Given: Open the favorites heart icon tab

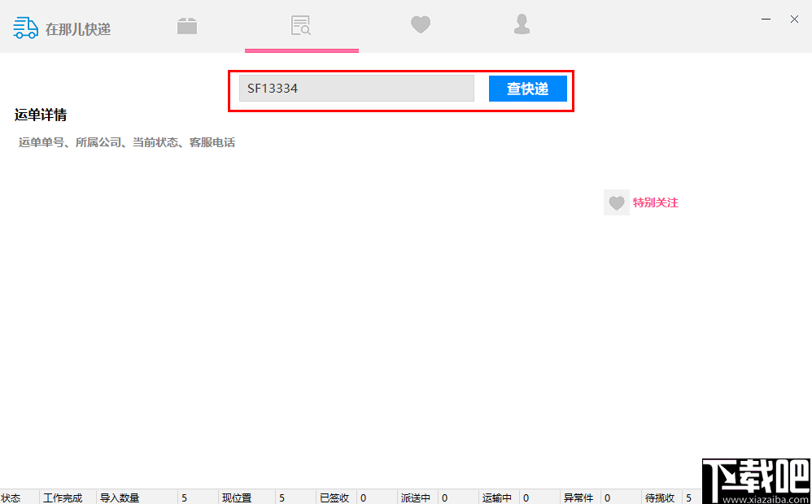Looking at the screenshot, I should pos(421,24).
